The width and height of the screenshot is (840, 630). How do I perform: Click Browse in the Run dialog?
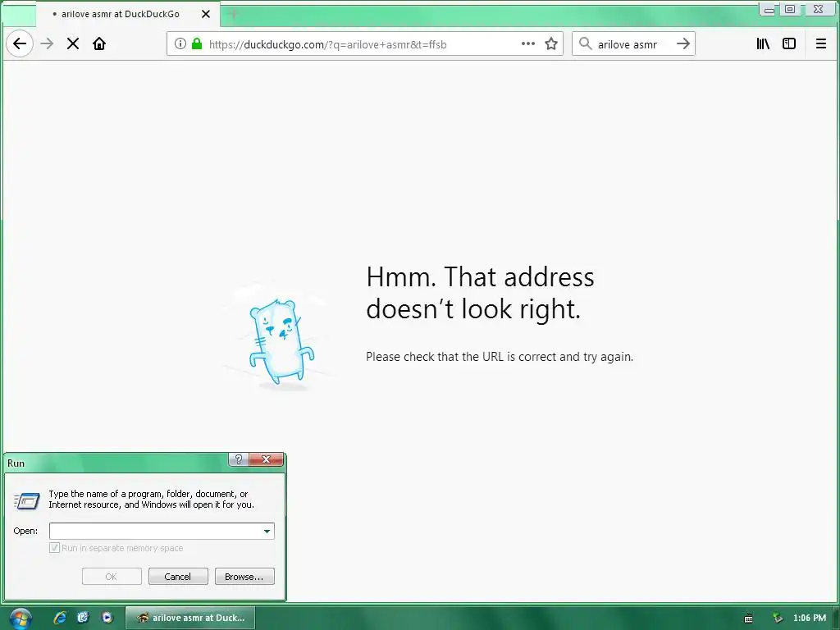[x=244, y=577]
